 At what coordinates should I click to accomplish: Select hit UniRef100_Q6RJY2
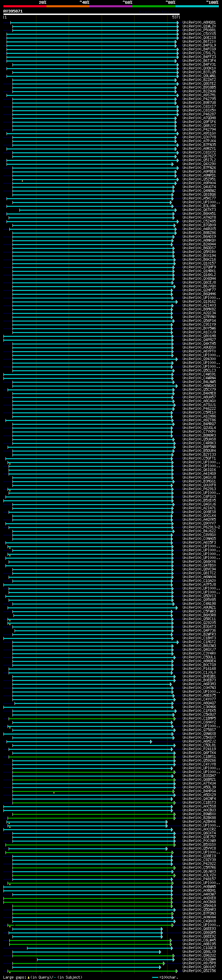(199, 125)
